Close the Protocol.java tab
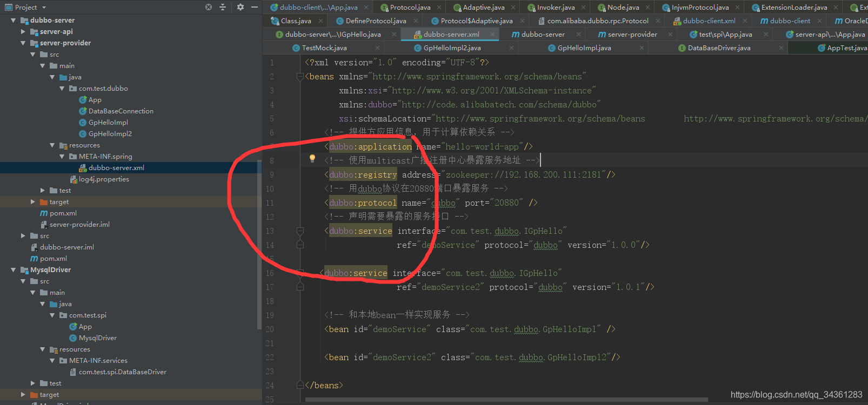Screen dimensions: 868x405 click(x=439, y=8)
